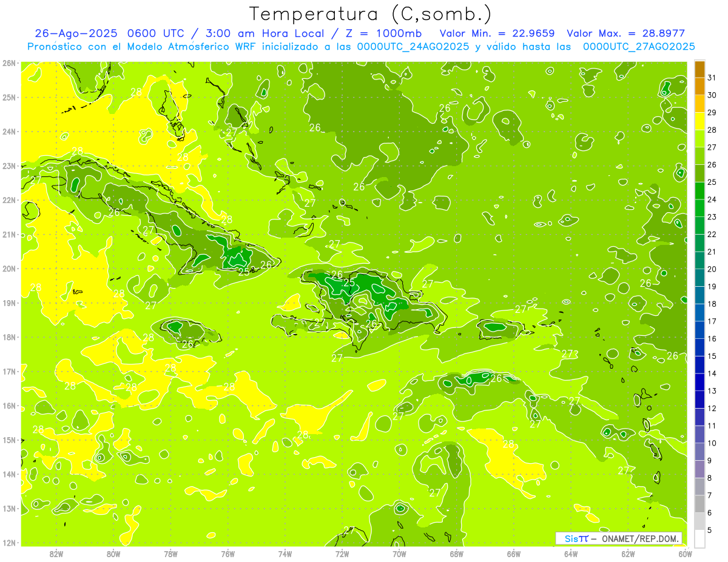The height and width of the screenshot is (562, 728).
Task: Select the 13N latitude axis label
Action: pos(9,509)
